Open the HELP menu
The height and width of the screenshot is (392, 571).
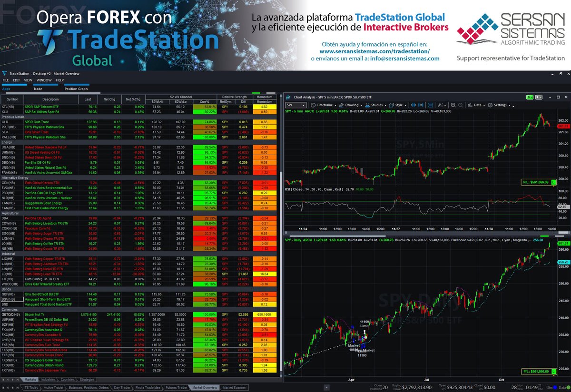60,80
